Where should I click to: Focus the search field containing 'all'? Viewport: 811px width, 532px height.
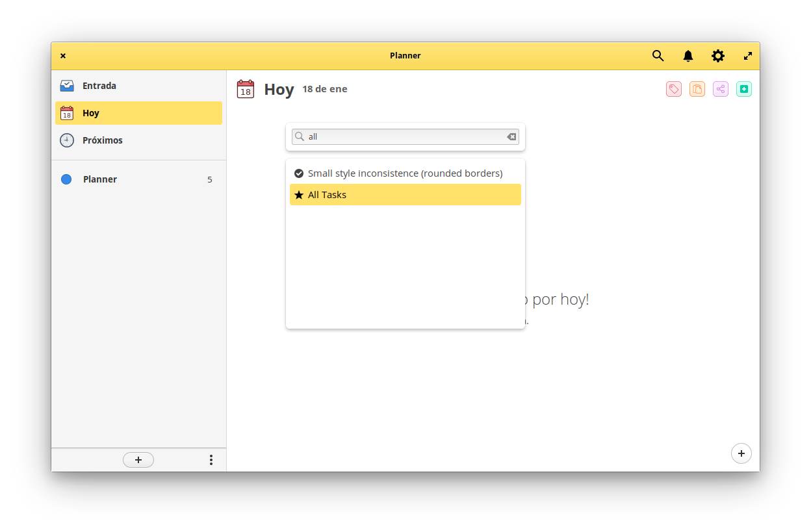[405, 136]
